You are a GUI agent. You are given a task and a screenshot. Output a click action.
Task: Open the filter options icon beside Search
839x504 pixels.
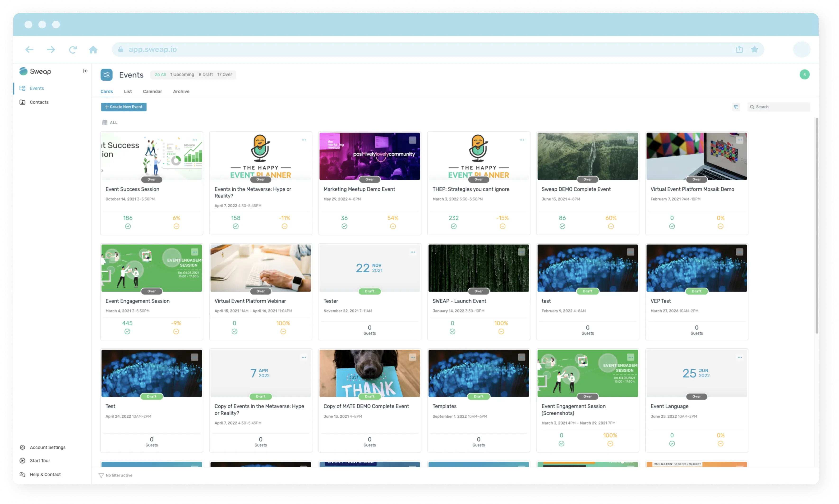[x=736, y=107]
